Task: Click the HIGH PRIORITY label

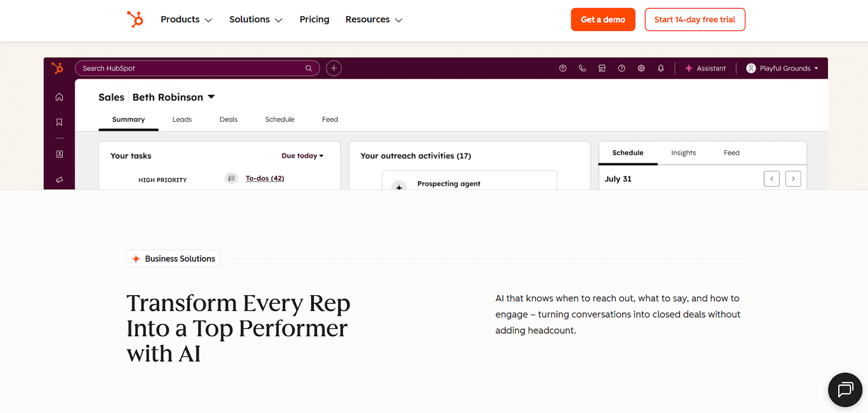Action: [x=162, y=180]
